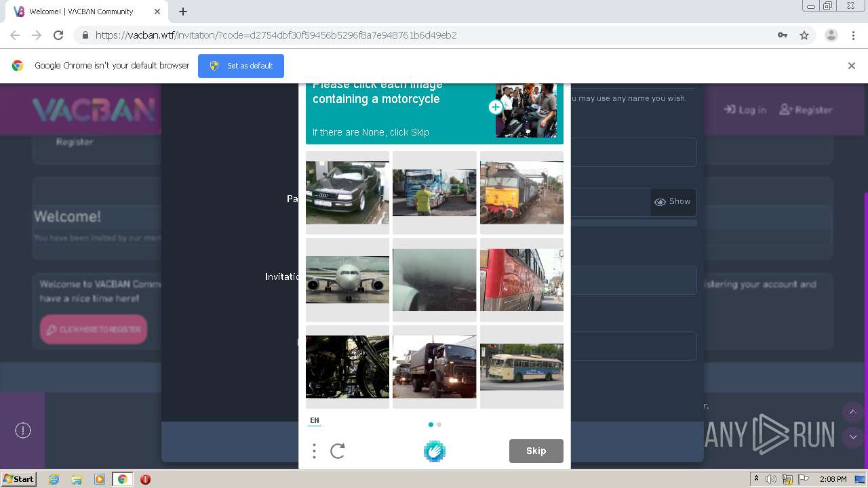Image resolution: width=868 pixels, height=488 pixels.
Task: Click the Register breadcrumb text
Action: [x=75, y=142]
